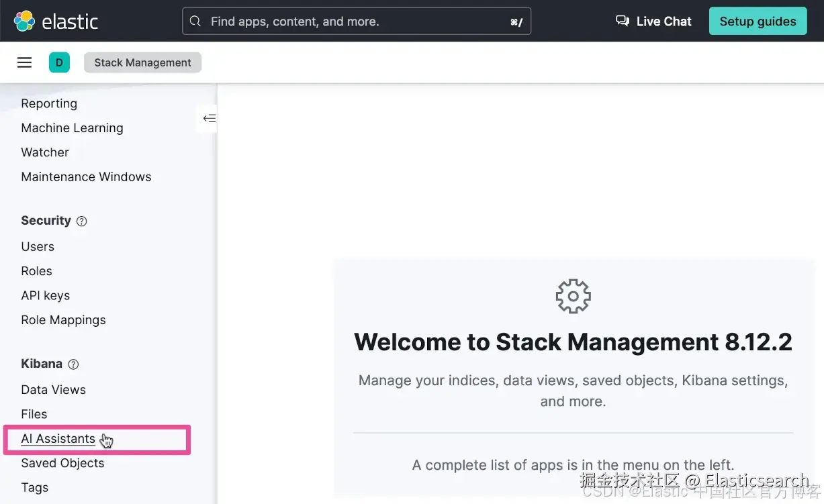Open the Users page under Security
The image size is (824, 504).
(x=38, y=246)
